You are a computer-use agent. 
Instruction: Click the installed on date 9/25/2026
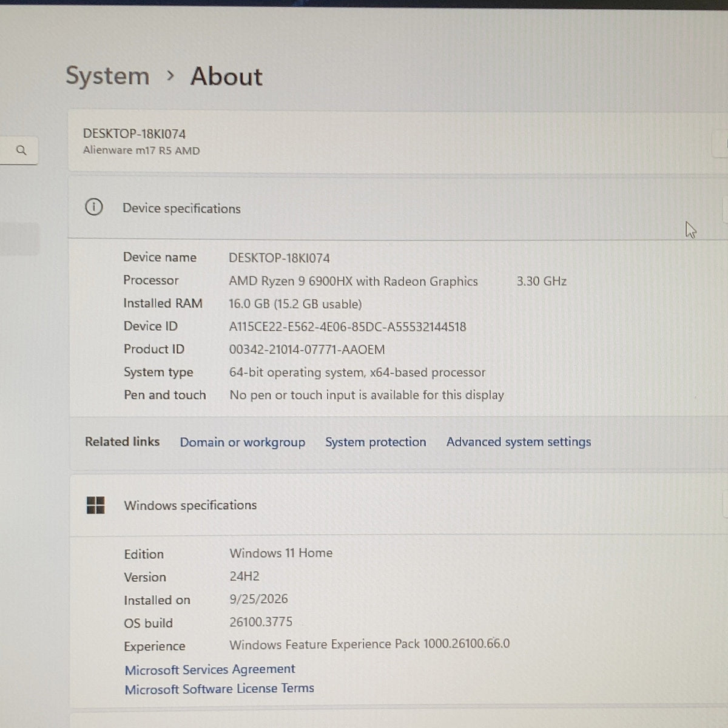coord(258,599)
